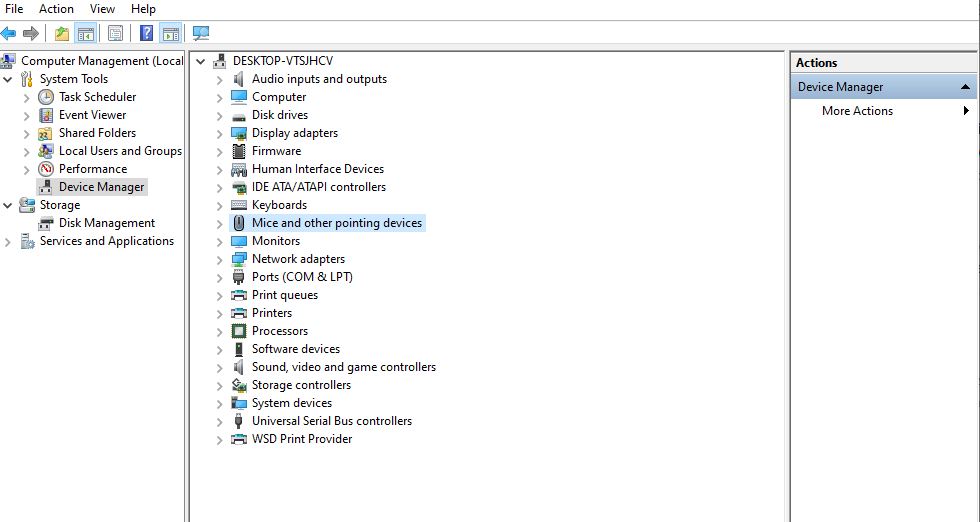Image resolution: width=980 pixels, height=522 pixels.
Task: Click the speaker icon beside Audio inputs and outputs
Action: tap(239, 79)
